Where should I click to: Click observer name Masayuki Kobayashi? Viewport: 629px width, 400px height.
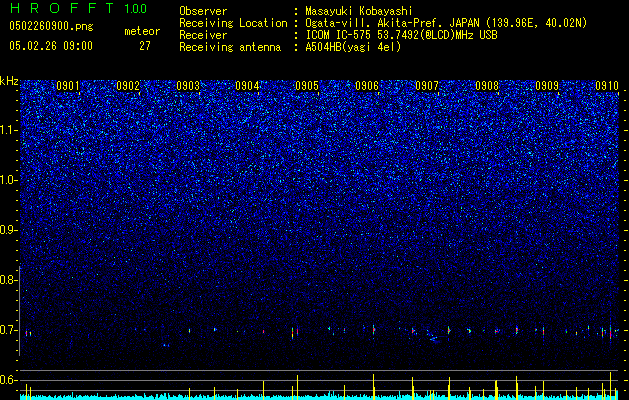[359, 11]
